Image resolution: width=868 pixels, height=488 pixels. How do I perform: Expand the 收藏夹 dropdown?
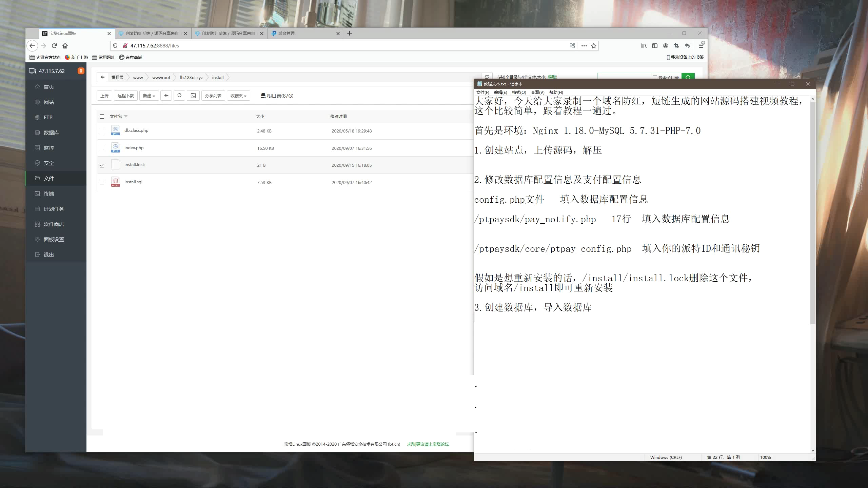pos(238,96)
